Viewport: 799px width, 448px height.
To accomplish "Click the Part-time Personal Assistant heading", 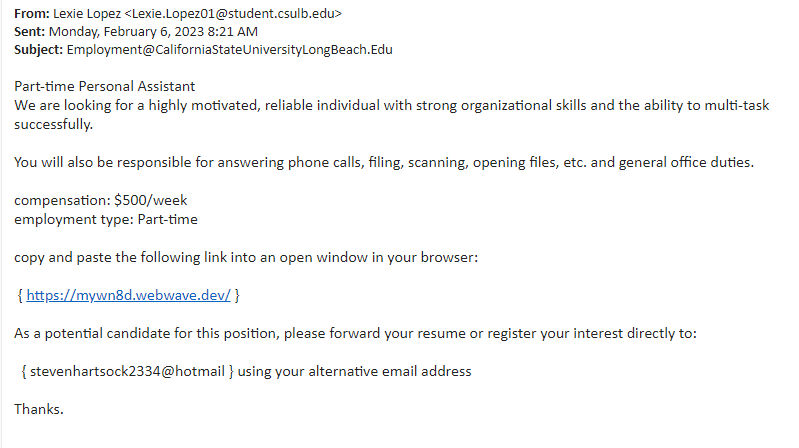I will (x=104, y=86).
